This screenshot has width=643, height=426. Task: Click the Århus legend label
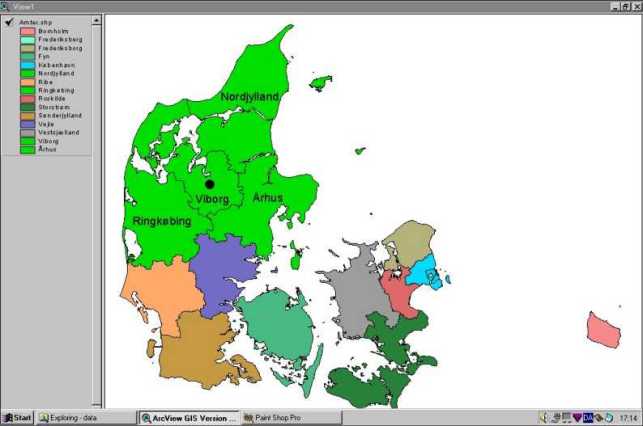pos(47,149)
